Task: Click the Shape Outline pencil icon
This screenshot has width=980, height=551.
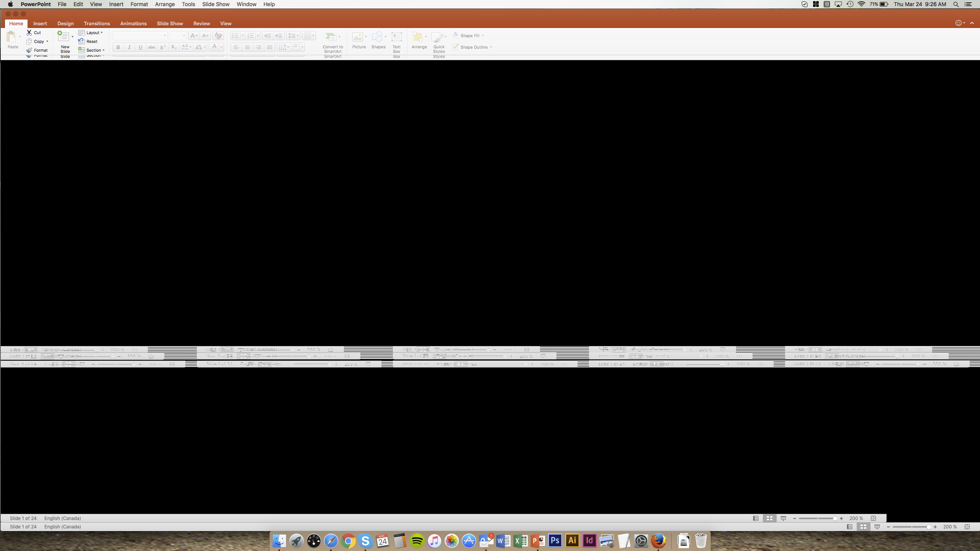Action: click(x=455, y=47)
